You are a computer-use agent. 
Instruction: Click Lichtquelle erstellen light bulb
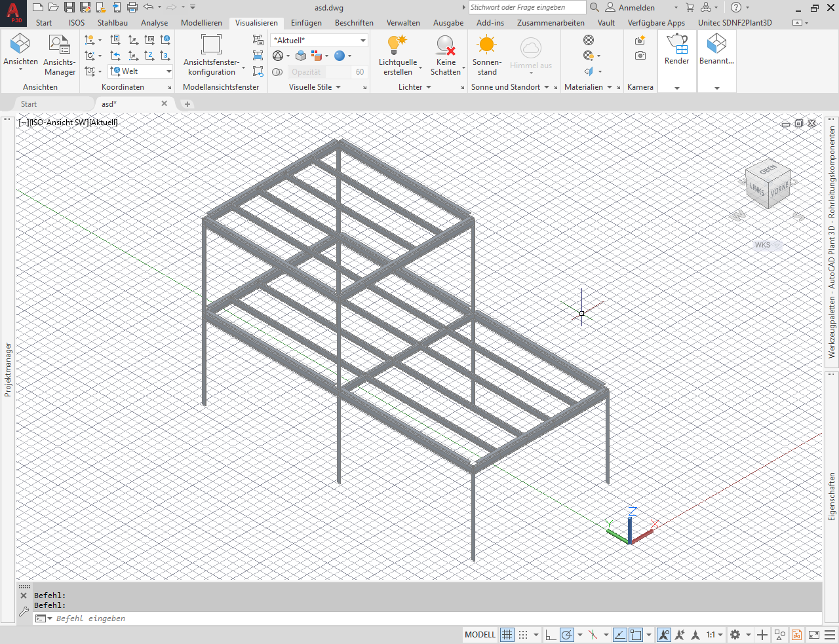398,55
